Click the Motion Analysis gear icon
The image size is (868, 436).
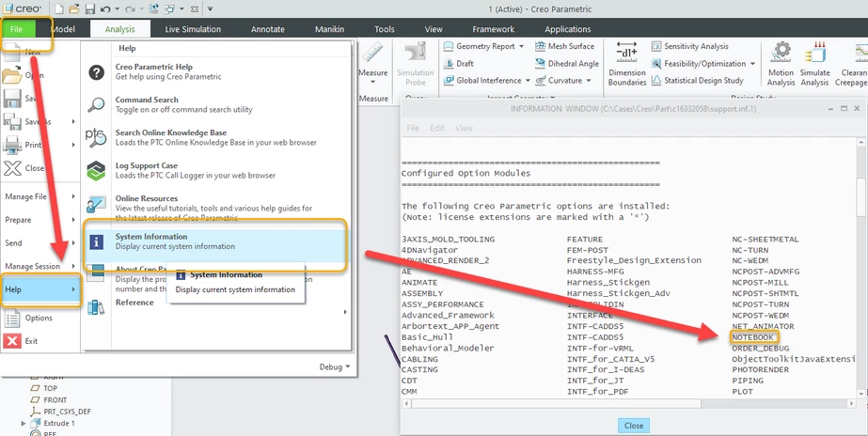click(781, 54)
